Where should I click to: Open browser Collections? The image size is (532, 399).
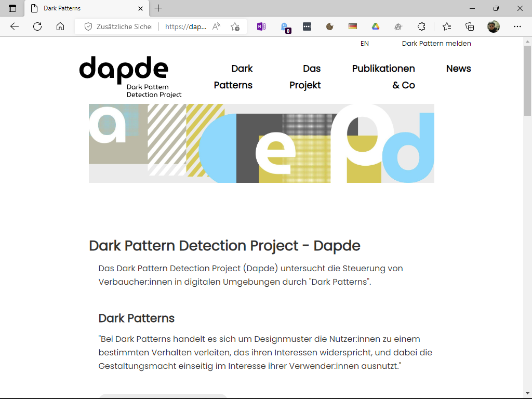coord(469,26)
